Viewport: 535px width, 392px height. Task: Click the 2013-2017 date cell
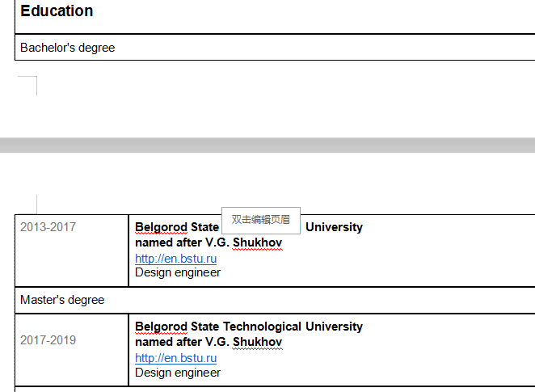coord(48,227)
